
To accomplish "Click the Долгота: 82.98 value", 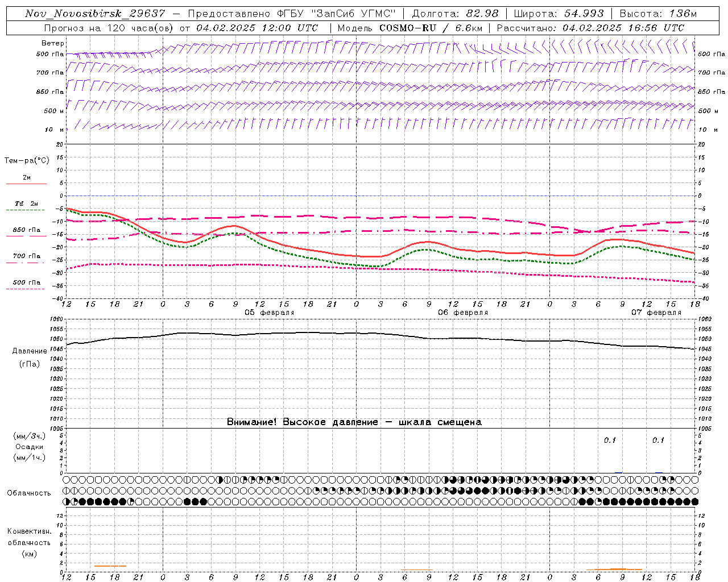I will [455, 14].
